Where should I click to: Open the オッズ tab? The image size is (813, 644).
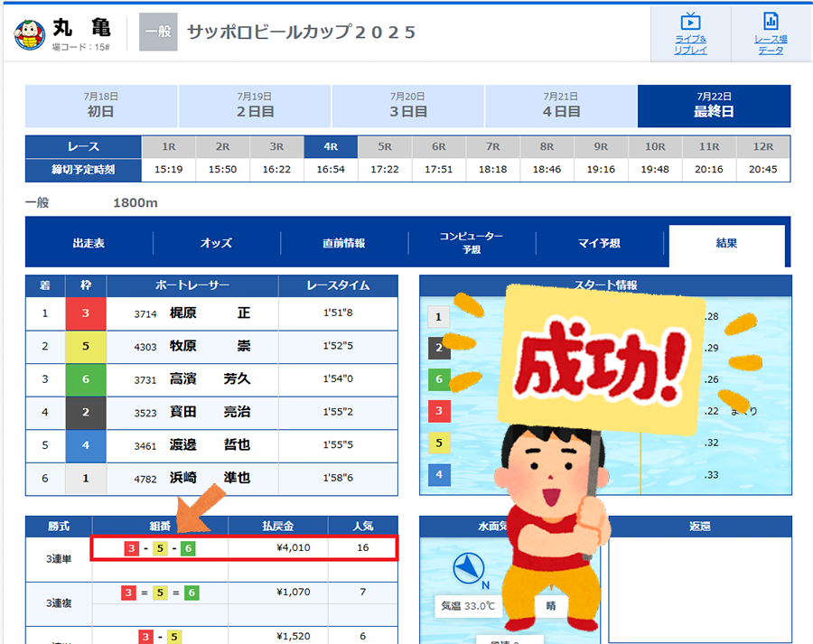click(216, 243)
